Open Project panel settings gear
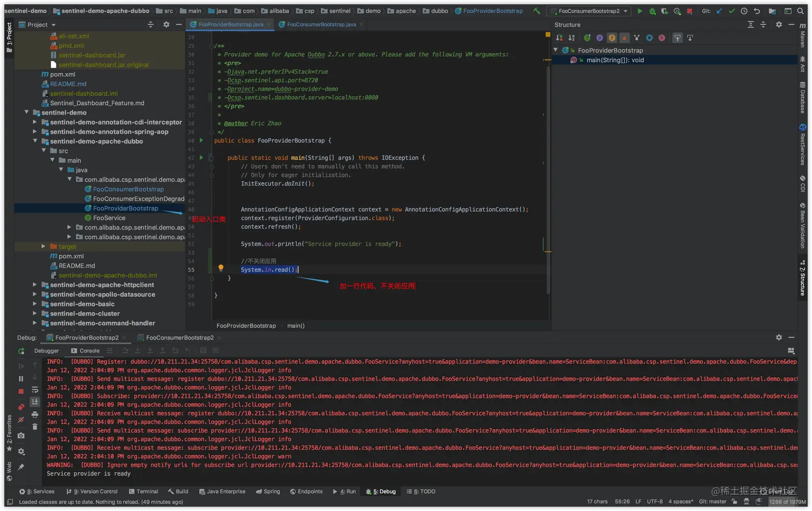The width and height of the screenshot is (812, 511). tap(166, 25)
